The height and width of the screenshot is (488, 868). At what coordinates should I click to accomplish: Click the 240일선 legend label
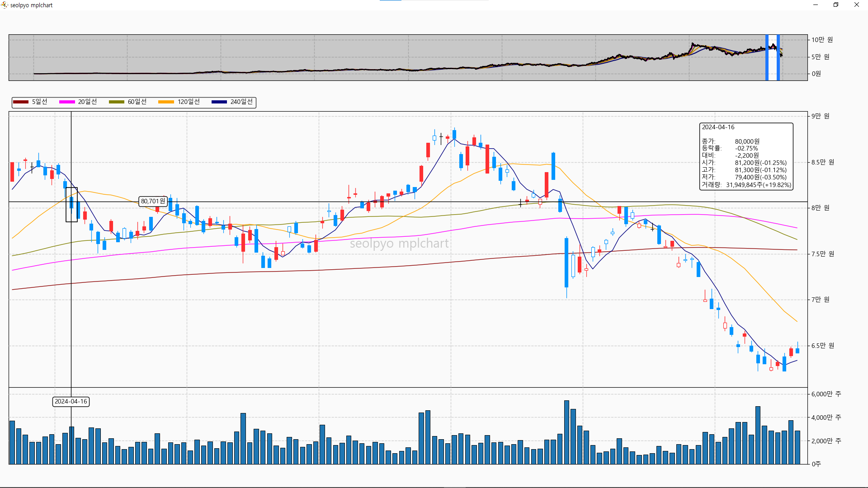241,102
